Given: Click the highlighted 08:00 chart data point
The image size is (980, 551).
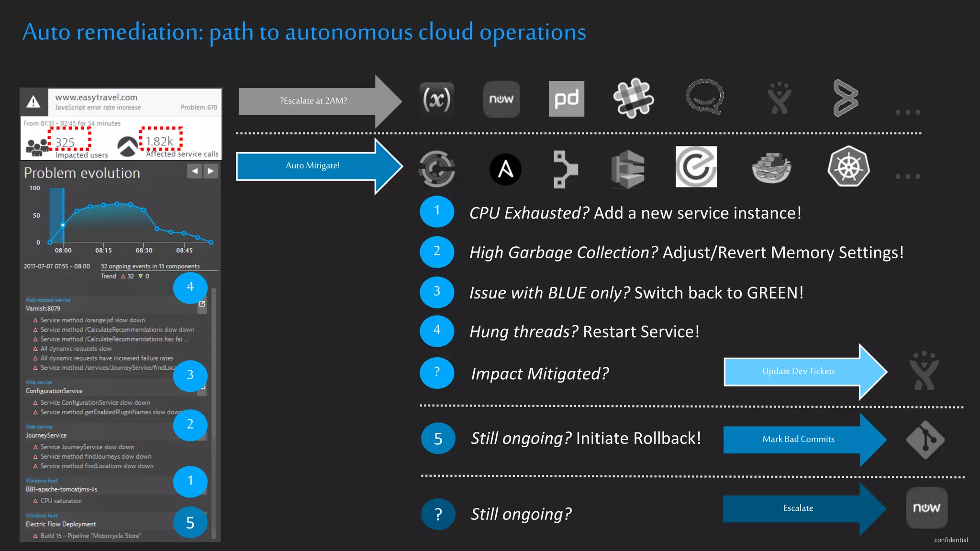Looking at the screenshot, I should click(x=63, y=225).
